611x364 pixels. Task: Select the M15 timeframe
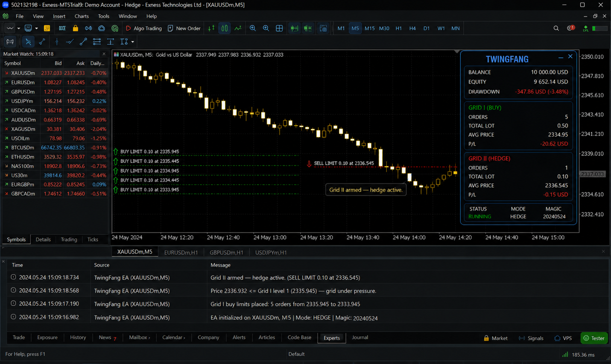pyautogui.click(x=369, y=28)
